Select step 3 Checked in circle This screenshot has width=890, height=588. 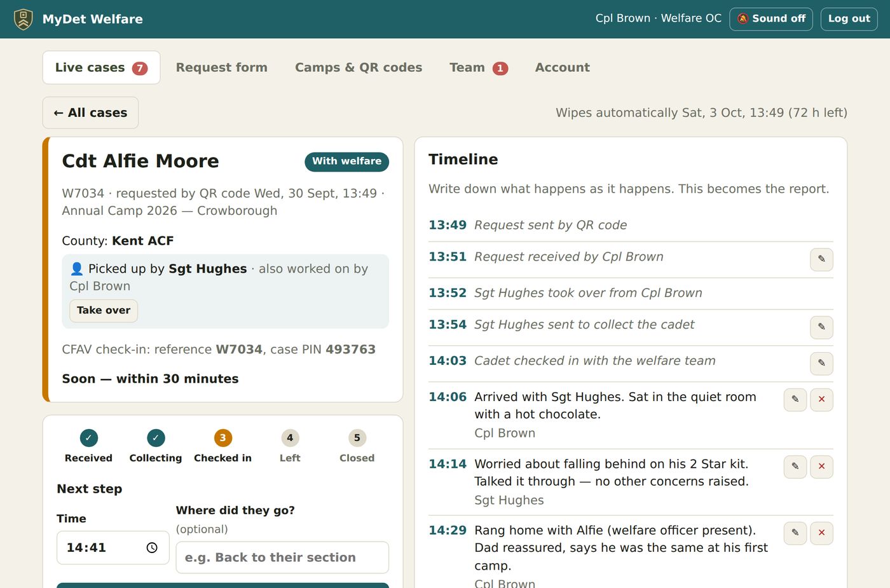click(222, 438)
